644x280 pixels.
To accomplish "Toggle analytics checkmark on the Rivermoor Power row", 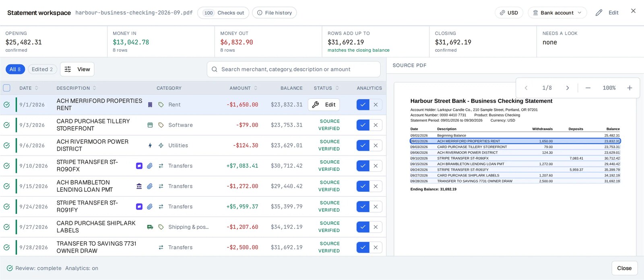I will coord(363,145).
